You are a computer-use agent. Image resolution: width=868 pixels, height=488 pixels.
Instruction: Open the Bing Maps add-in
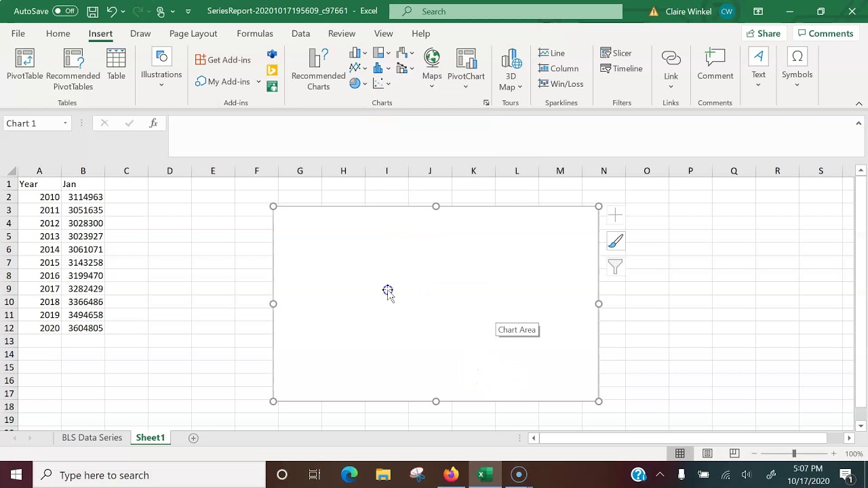point(272,70)
